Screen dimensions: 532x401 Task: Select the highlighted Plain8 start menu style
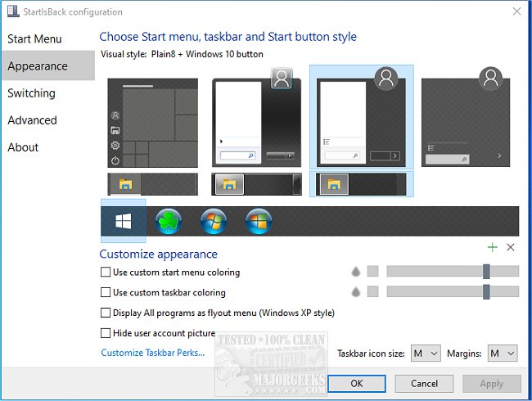361,117
